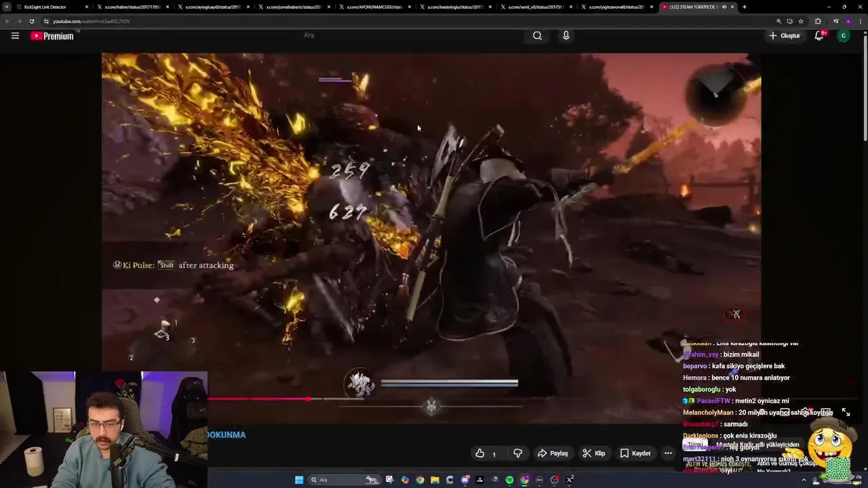Click the webcam overlay of the streamer
Image resolution: width=868 pixels, height=488 pixels.
[x=104, y=430]
